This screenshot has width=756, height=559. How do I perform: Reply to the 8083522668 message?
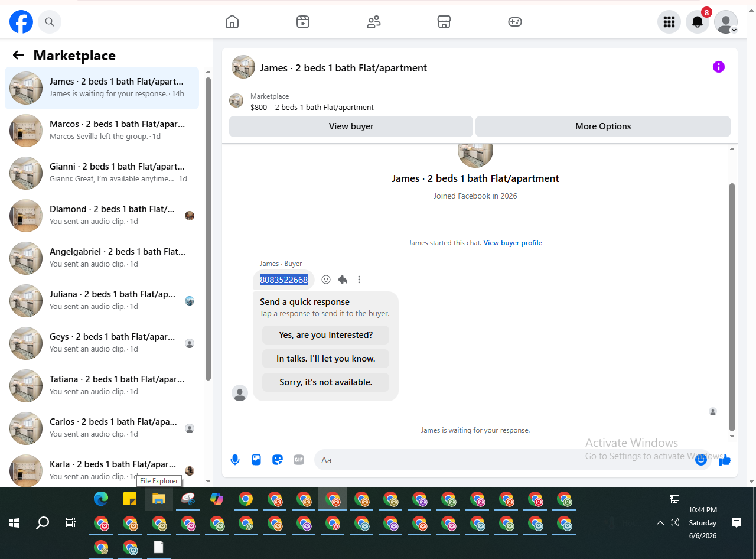343,279
